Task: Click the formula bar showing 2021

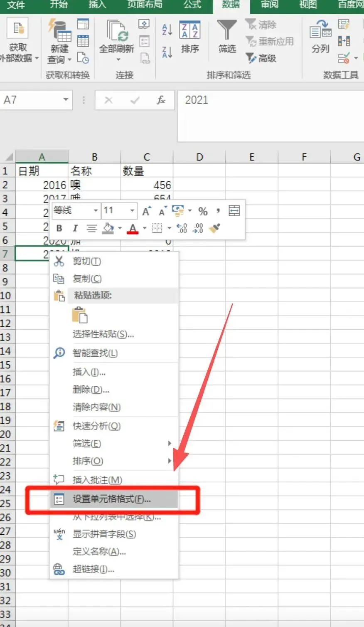Action: click(271, 116)
